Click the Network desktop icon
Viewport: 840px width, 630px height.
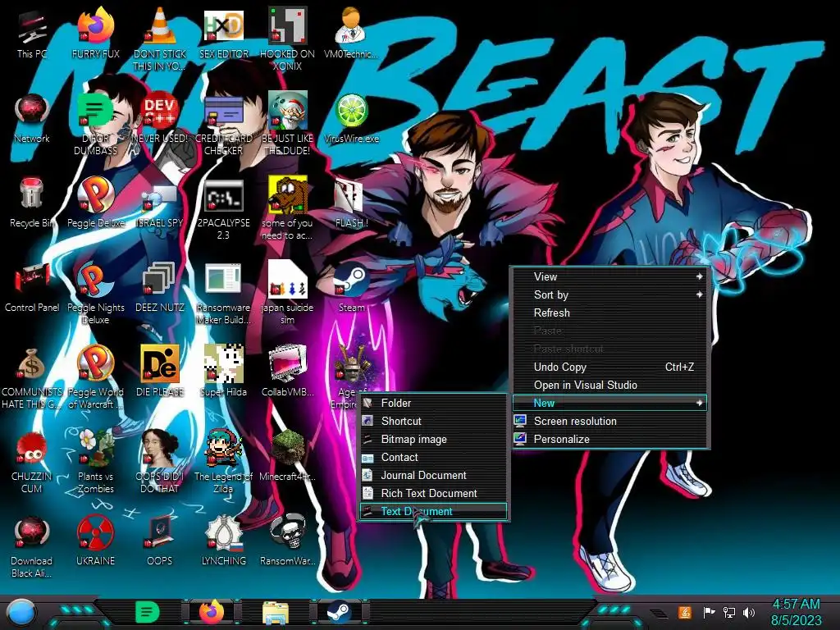32,119
